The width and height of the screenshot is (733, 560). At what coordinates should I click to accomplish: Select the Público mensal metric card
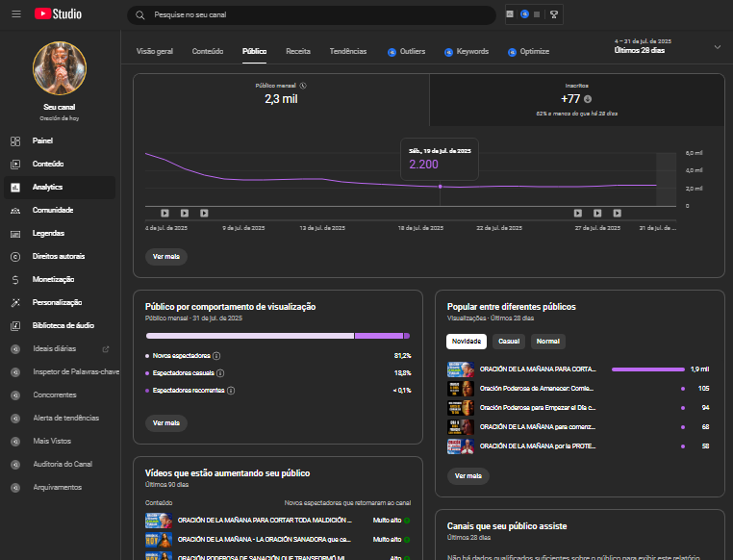click(x=282, y=99)
